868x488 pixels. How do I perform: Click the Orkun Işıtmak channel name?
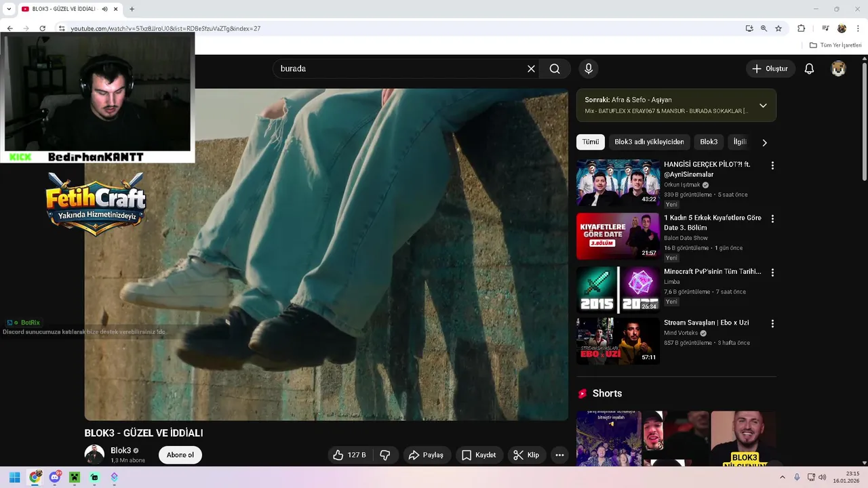click(x=682, y=184)
